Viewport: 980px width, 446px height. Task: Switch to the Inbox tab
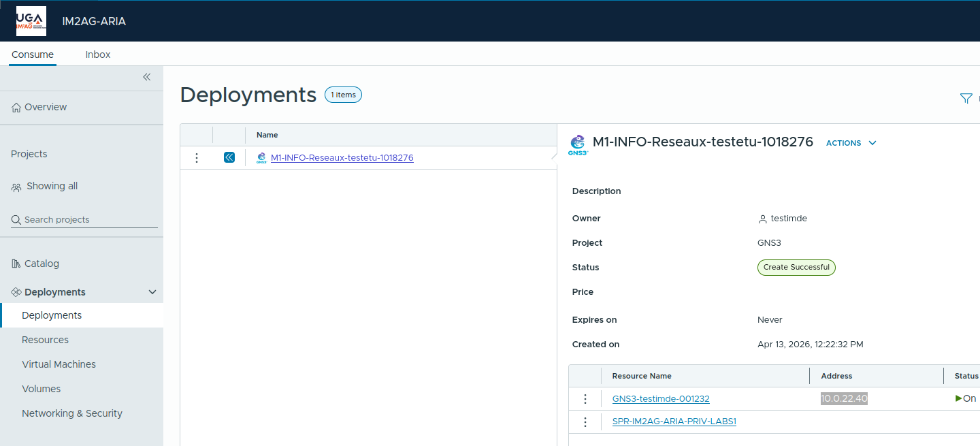pyautogui.click(x=98, y=54)
